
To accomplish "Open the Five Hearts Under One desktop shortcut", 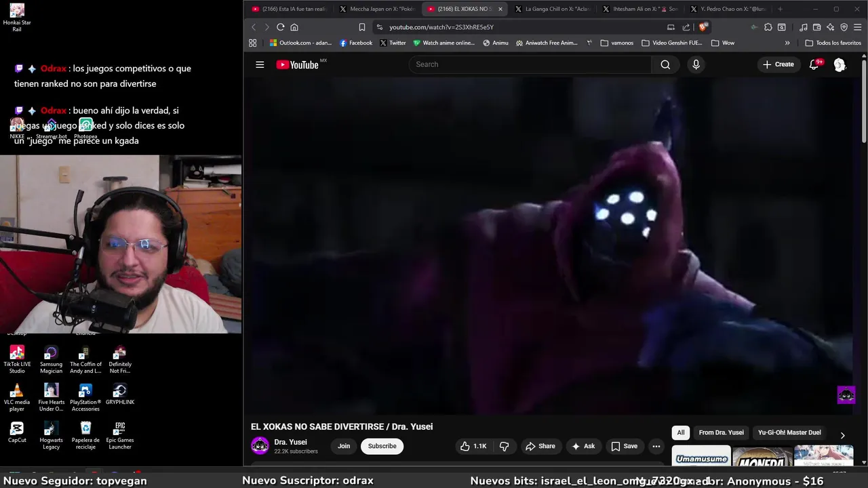I will (51, 397).
